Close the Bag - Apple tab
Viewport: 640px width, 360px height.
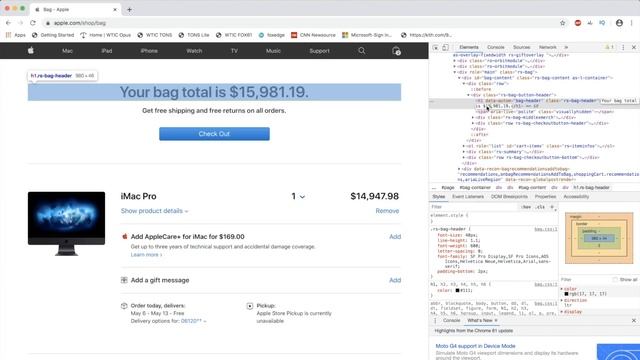click(x=115, y=9)
